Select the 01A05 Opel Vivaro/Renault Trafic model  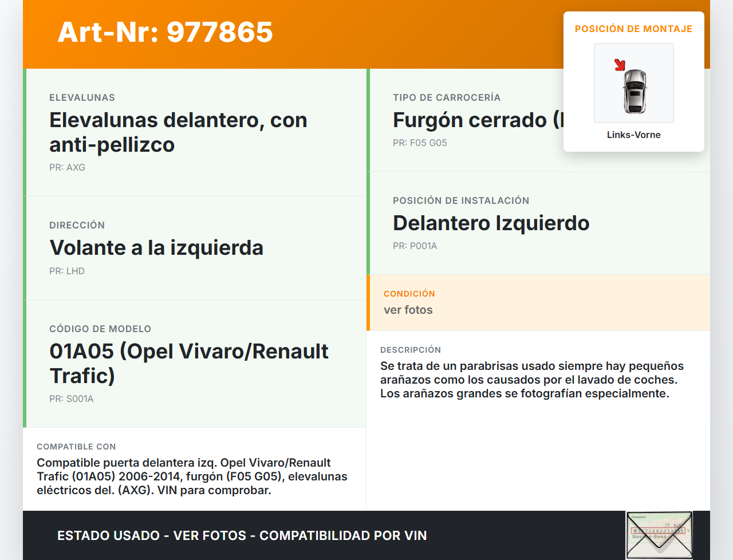tap(189, 363)
